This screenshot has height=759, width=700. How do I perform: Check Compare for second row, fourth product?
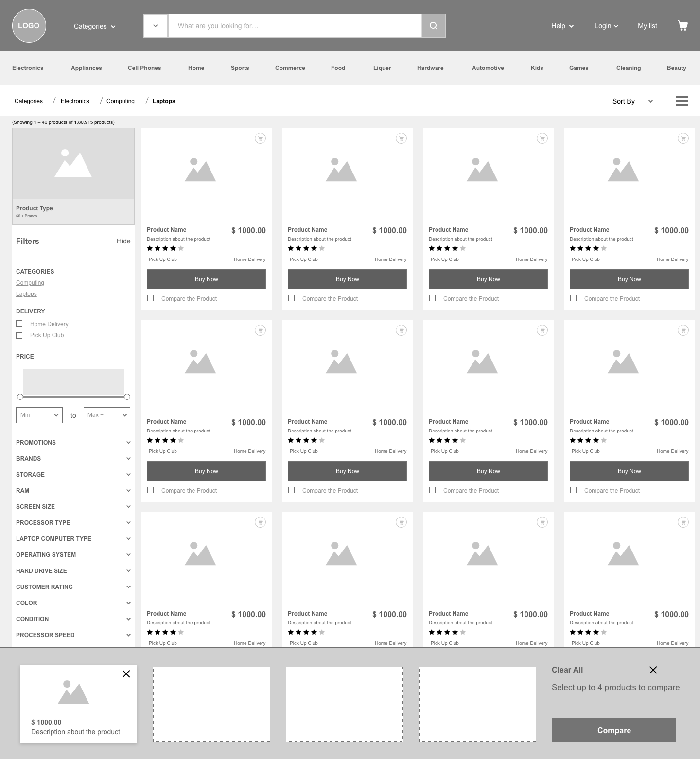(574, 490)
